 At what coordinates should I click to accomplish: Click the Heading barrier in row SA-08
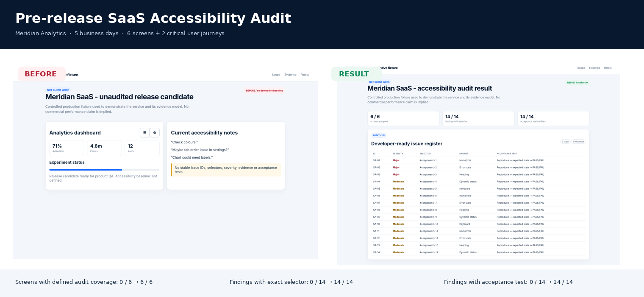point(464,210)
